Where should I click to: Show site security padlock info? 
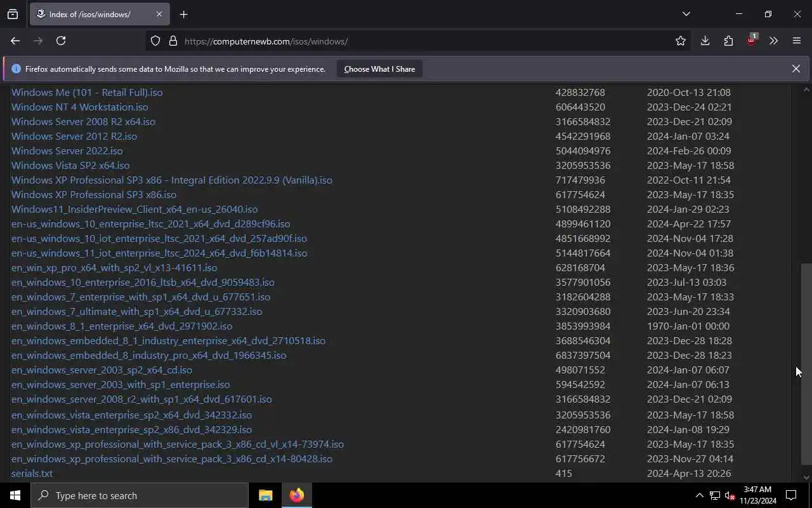173,41
